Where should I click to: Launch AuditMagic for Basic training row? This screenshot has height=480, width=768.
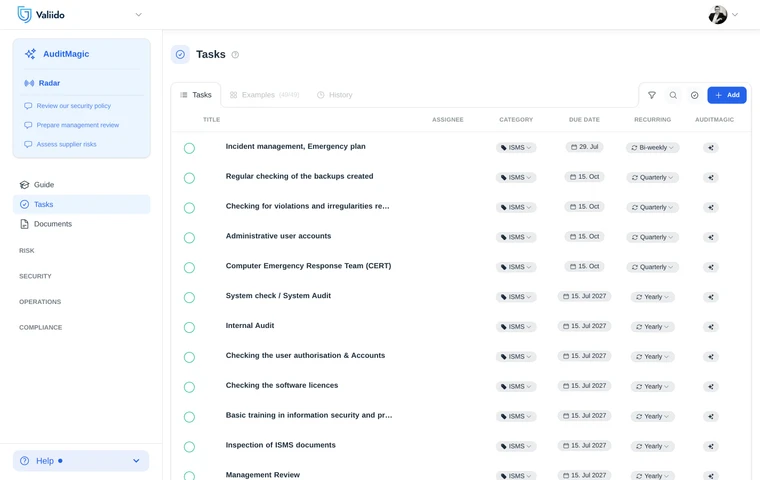click(711, 416)
